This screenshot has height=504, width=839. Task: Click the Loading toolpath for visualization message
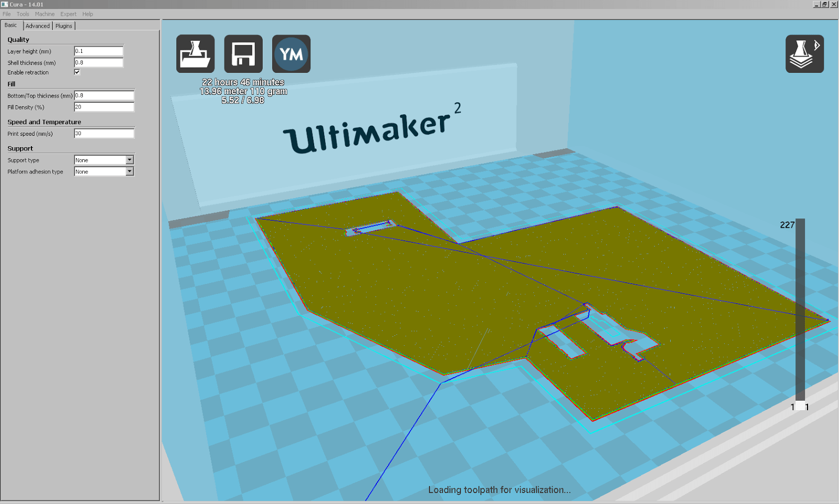[x=499, y=490]
